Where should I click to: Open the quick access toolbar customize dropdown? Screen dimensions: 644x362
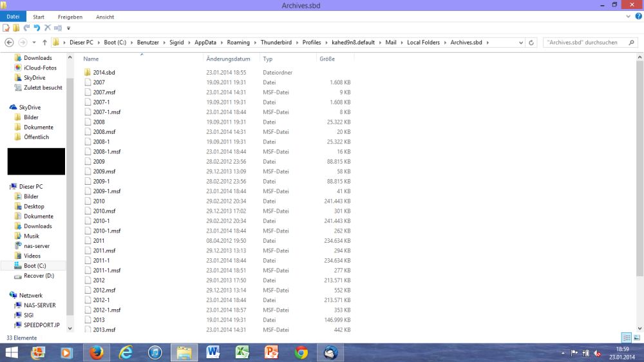[69, 28]
